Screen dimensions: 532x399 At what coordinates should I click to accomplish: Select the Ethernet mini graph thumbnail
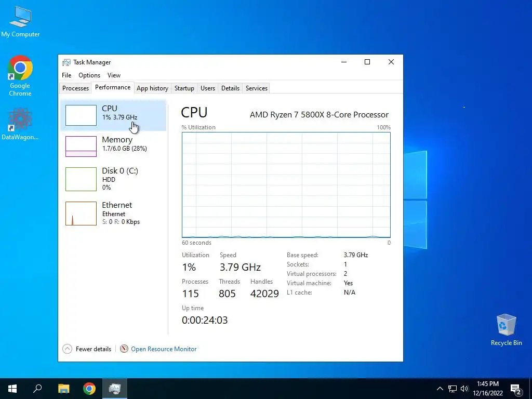(81, 214)
